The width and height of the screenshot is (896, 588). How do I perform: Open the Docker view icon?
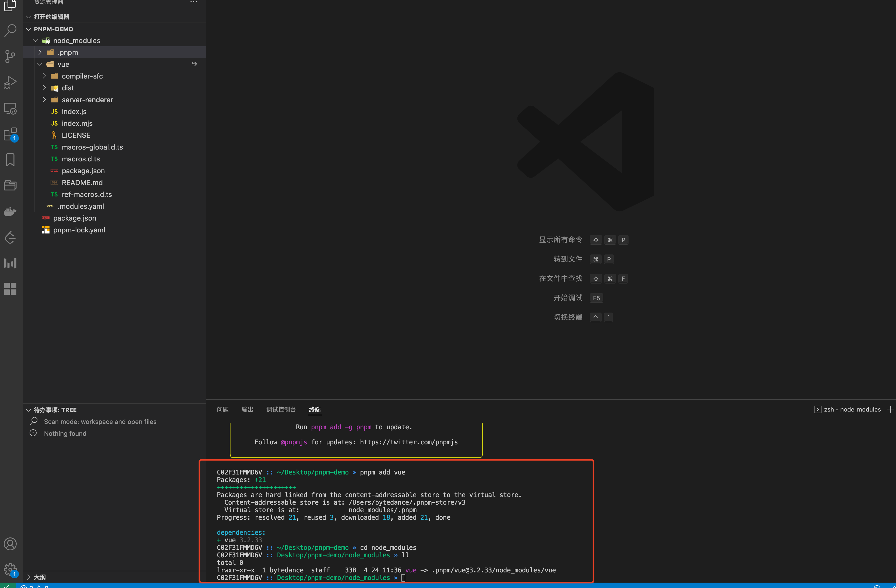click(10, 212)
